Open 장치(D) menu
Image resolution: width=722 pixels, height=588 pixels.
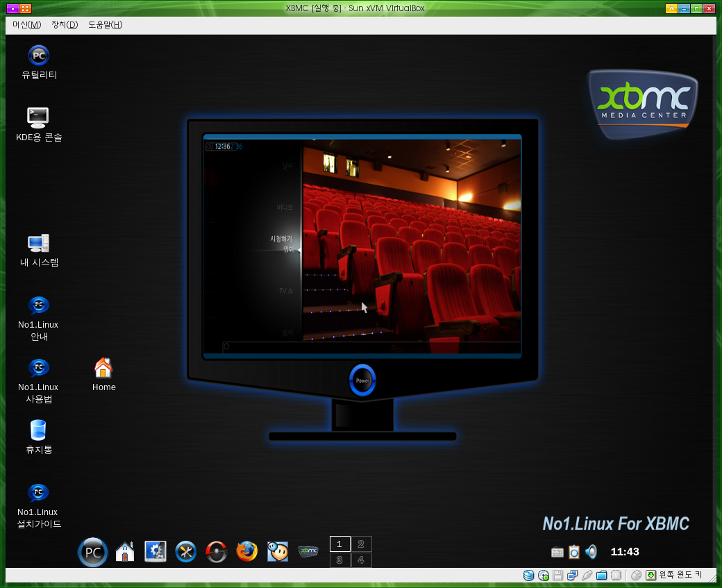coord(65,25)
